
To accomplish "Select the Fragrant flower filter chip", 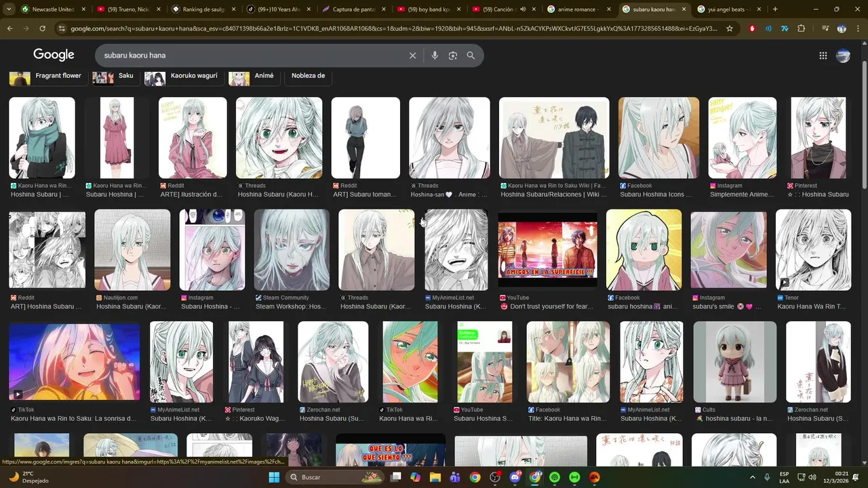I will coord(48,76).
